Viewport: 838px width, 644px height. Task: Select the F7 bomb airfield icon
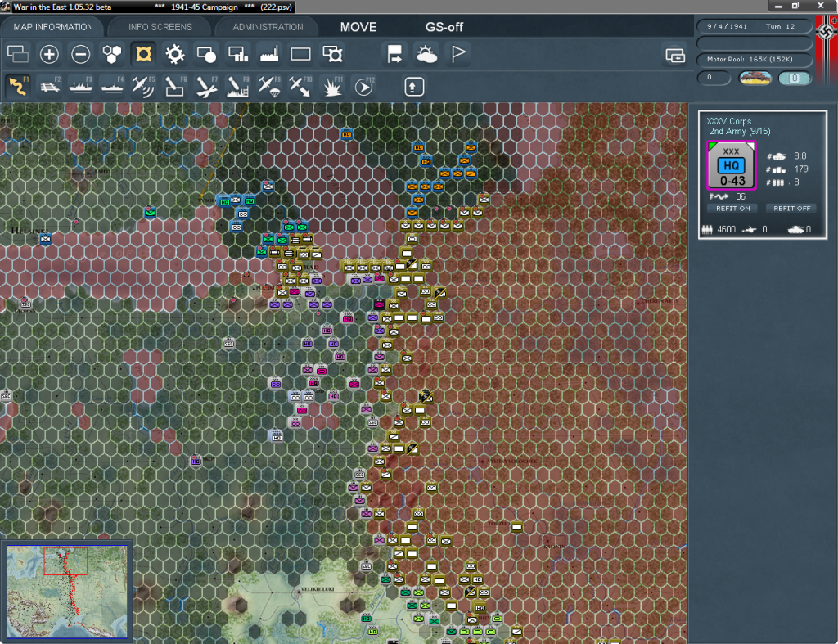point(206,87)
